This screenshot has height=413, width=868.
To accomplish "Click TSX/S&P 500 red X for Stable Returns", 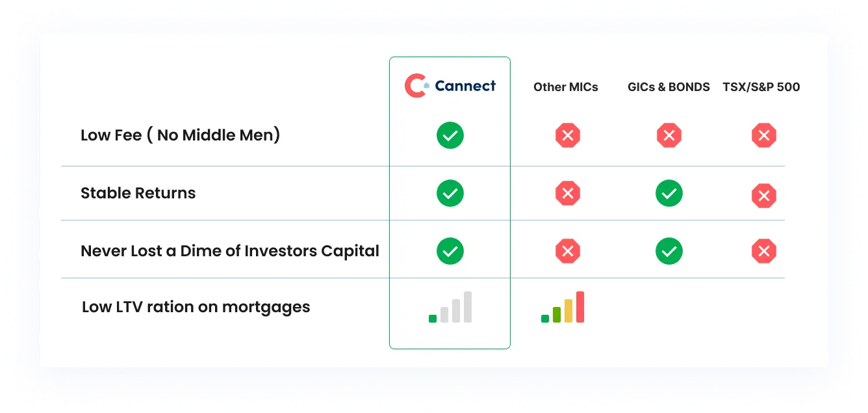I will 764,195.
